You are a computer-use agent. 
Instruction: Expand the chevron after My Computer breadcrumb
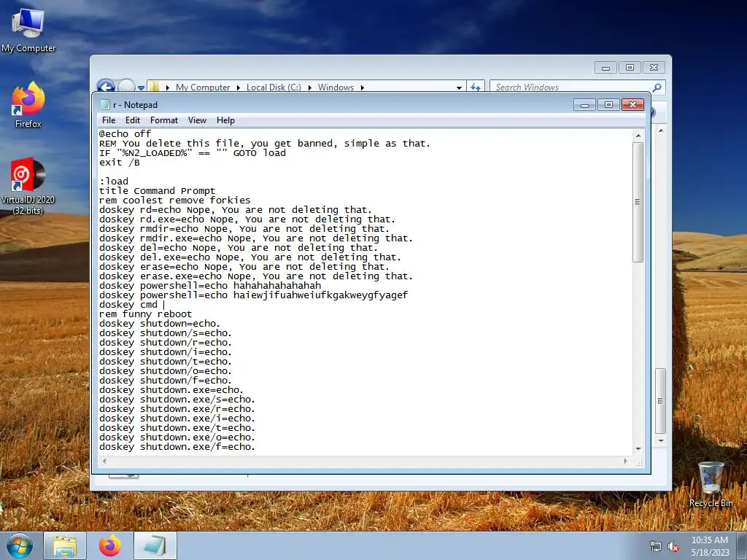239,87
